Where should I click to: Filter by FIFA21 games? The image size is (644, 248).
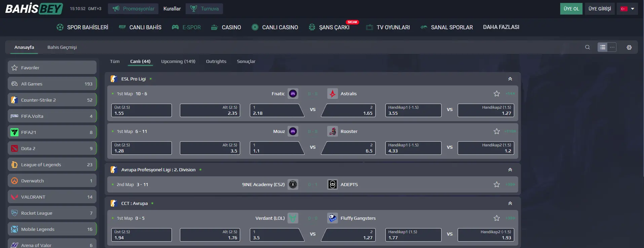[x=52, y=132]
